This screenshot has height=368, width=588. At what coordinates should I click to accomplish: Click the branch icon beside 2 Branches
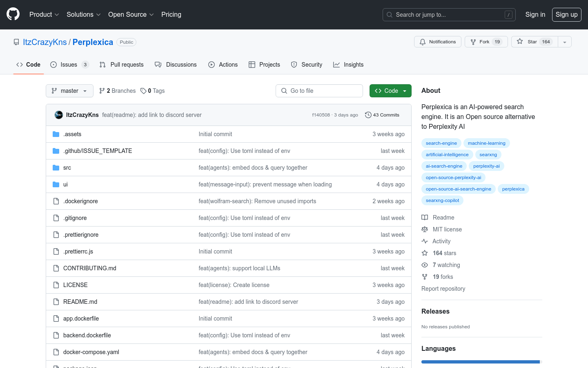point(102,91)
